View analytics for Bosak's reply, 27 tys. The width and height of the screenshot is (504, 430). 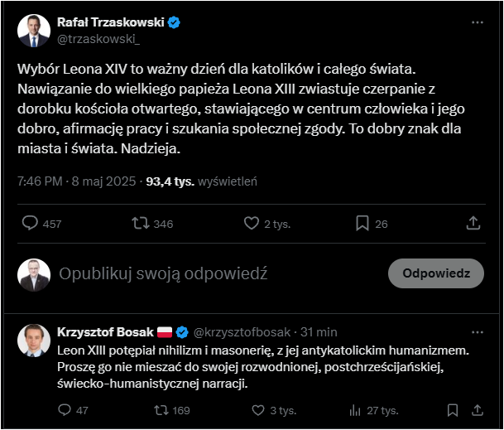[x=355, y=410]
